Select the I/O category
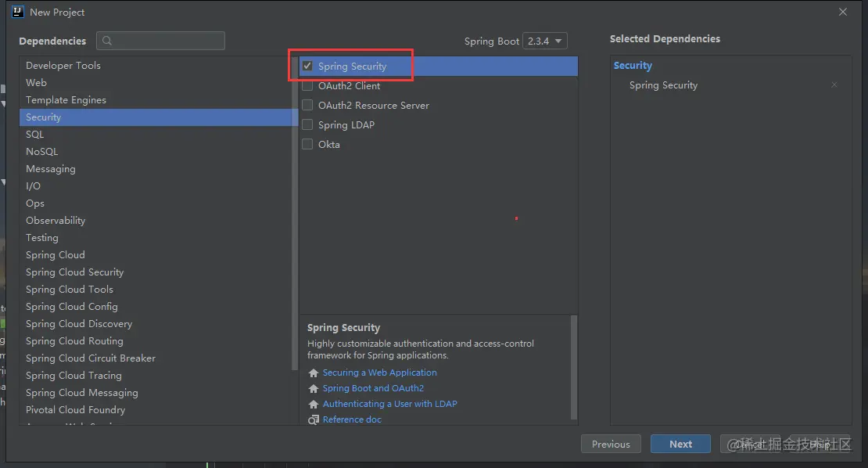868x468 pixels. (158, 186)
